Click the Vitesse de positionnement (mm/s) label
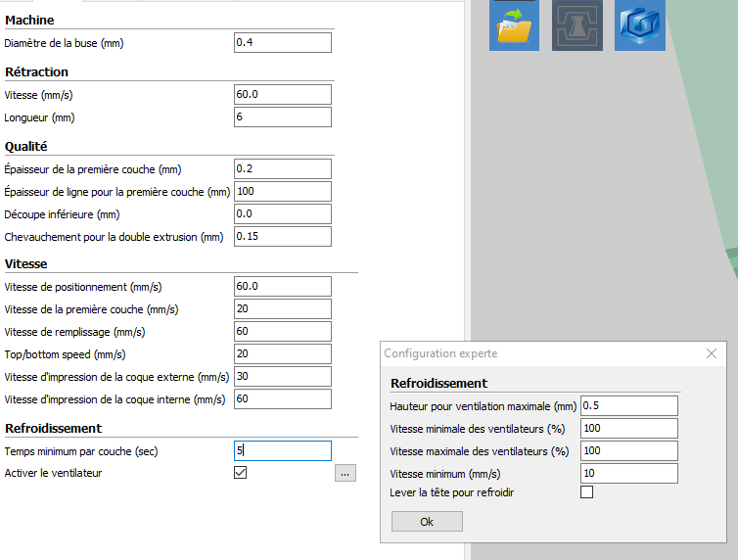This screenshot has height=560, width=738. click(83, 287)
